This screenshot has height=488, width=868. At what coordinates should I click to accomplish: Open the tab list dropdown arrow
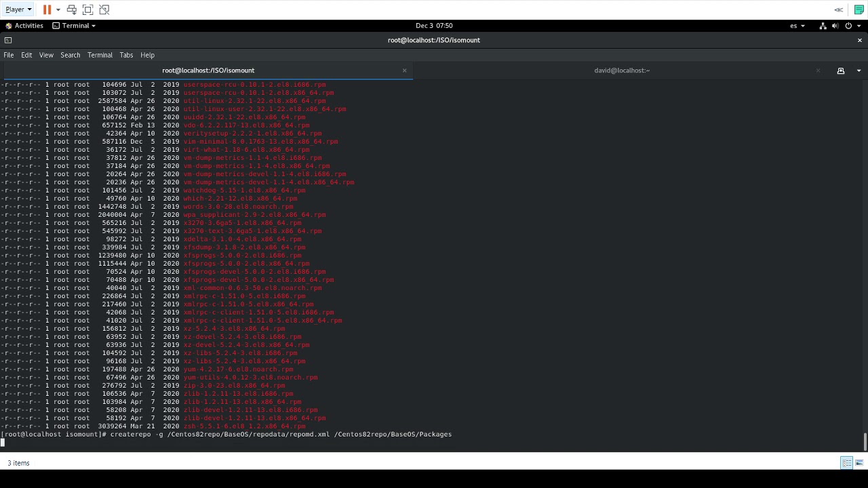tap(859, 70)
